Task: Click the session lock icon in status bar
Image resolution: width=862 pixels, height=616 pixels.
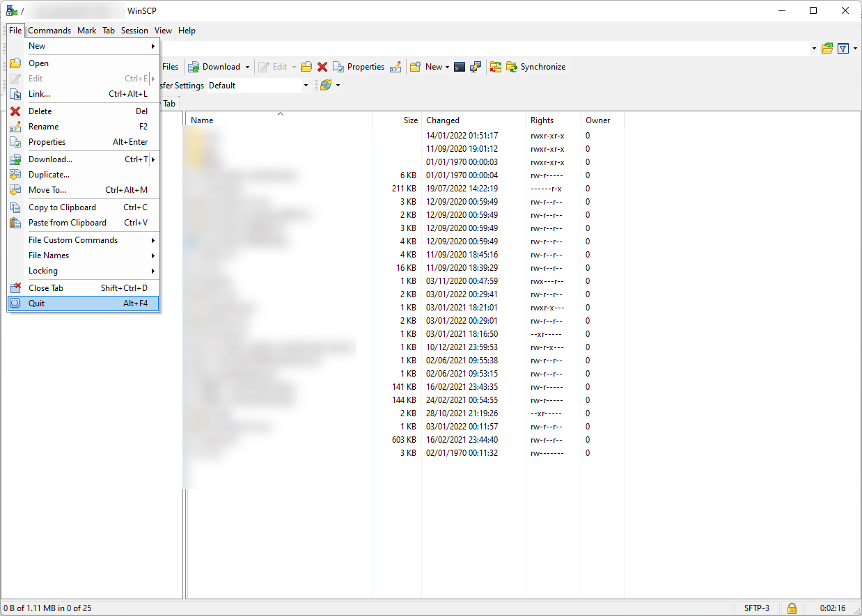Action: [x=792, y=608]
